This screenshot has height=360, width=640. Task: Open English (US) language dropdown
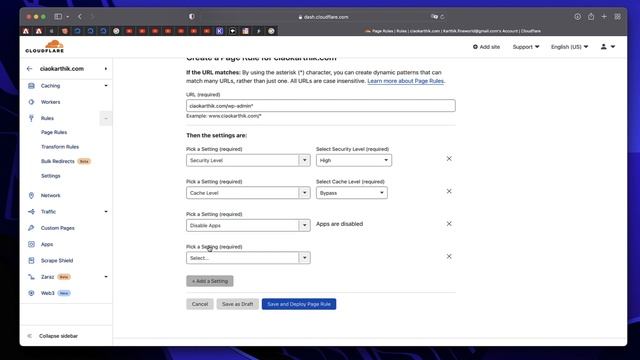coord(569,47)
